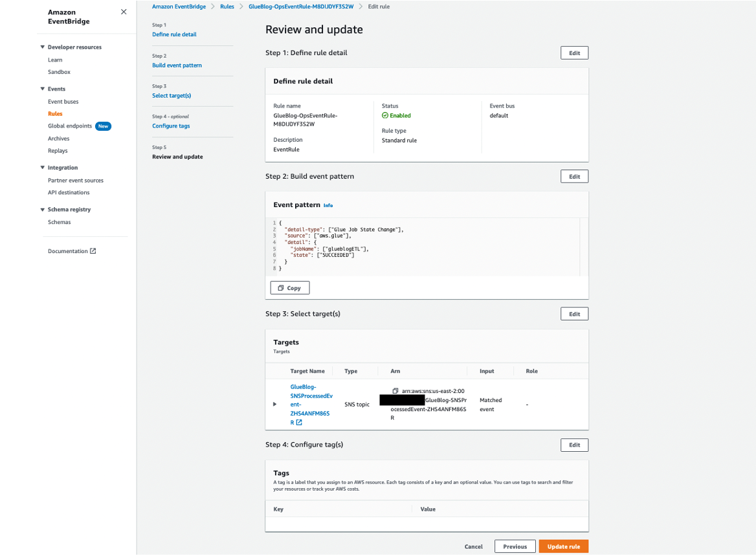
Task: Open GlueBlog-OpsEventRule breadcrumb link
Action: [x=301, y=6]
